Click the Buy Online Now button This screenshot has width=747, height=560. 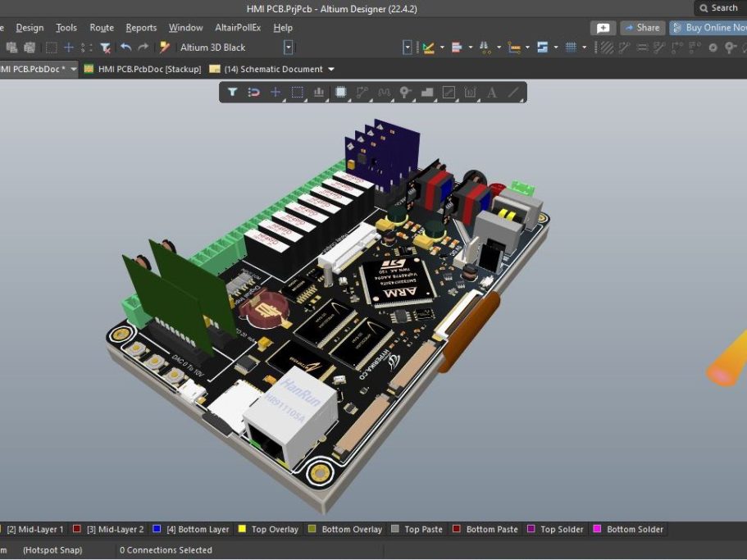click(708, 28)
